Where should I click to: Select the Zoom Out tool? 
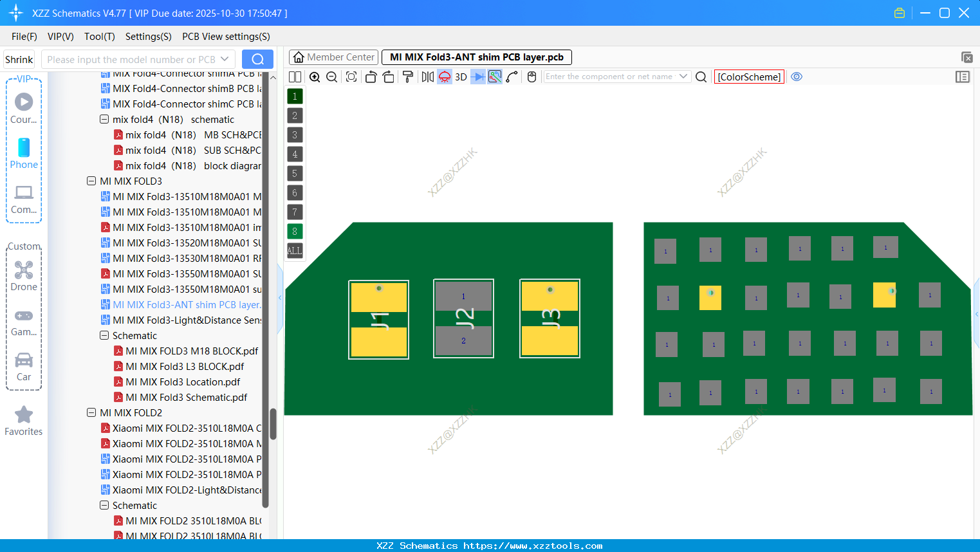tap(331, 77)
